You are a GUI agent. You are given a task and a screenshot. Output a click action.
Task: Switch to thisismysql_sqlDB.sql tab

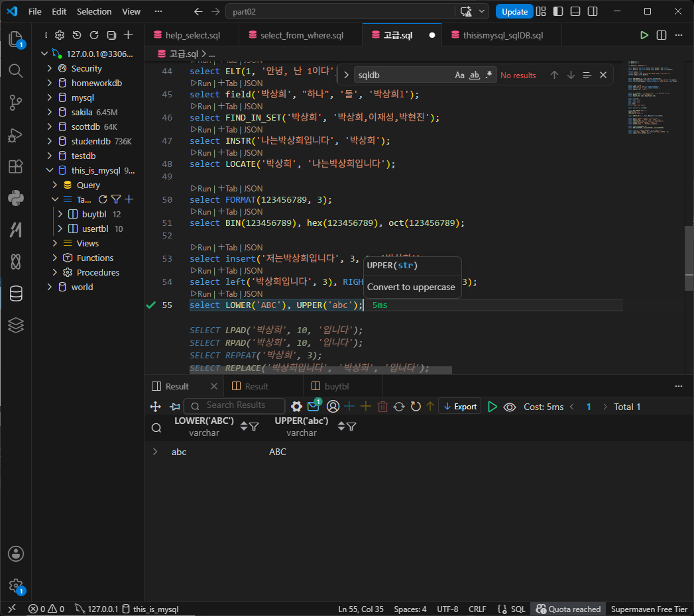pyautogui.click(x=502, y=35)
